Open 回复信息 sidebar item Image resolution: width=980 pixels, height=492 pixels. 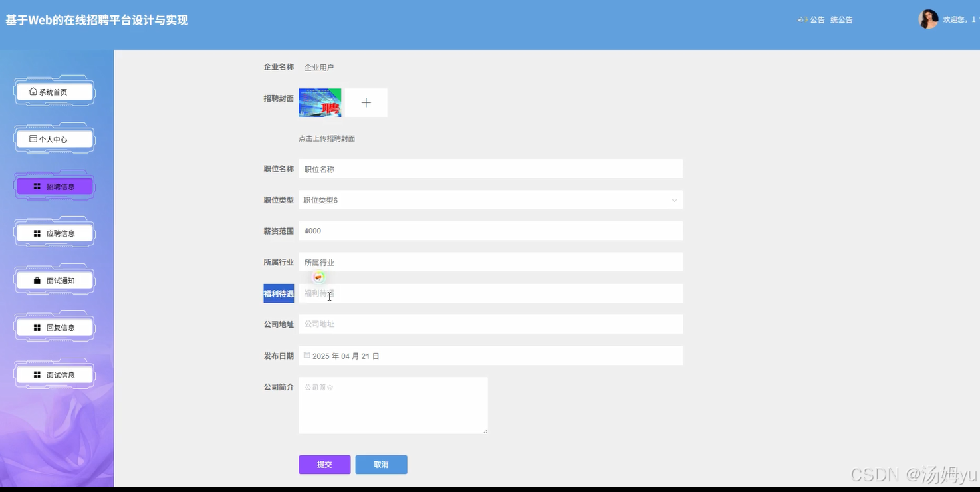55,328
